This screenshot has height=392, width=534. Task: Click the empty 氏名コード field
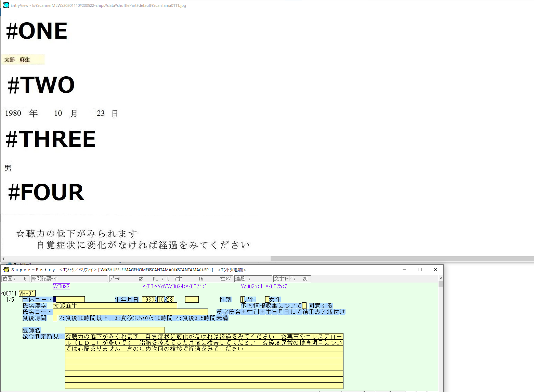(x=130, y=312)
